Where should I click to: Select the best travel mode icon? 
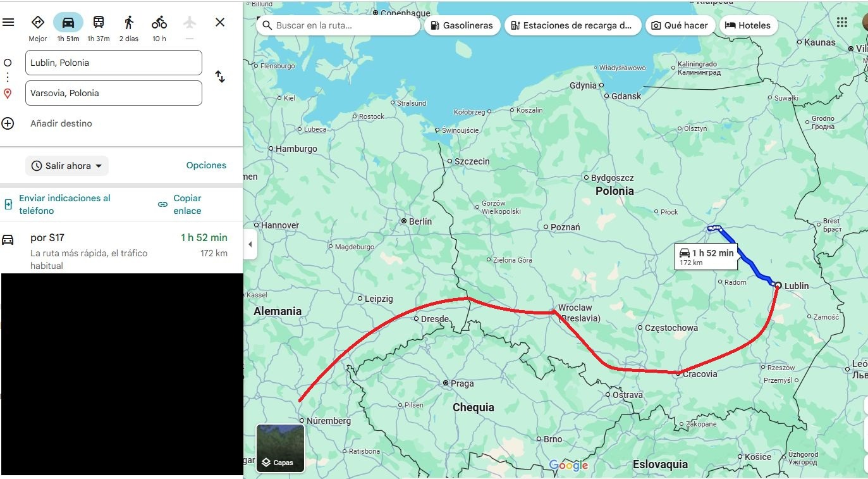pyautogui.click(x=38, y=22)
